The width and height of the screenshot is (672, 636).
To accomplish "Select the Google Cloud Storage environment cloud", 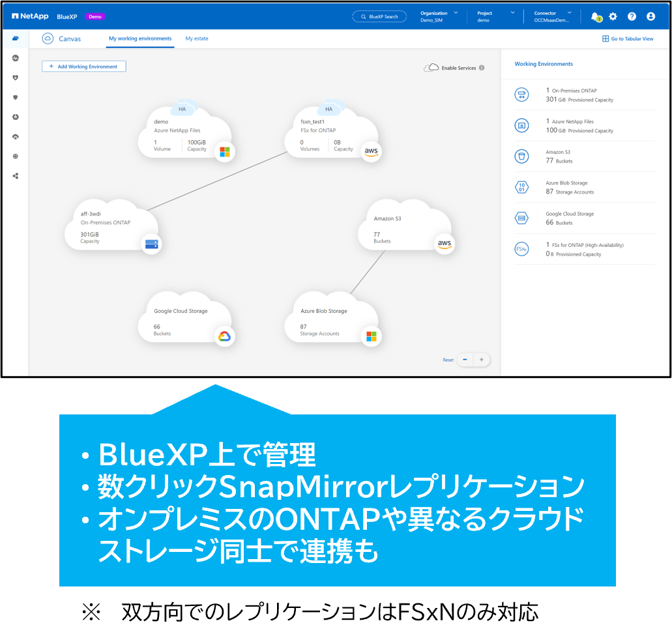I will coord(185,318).
